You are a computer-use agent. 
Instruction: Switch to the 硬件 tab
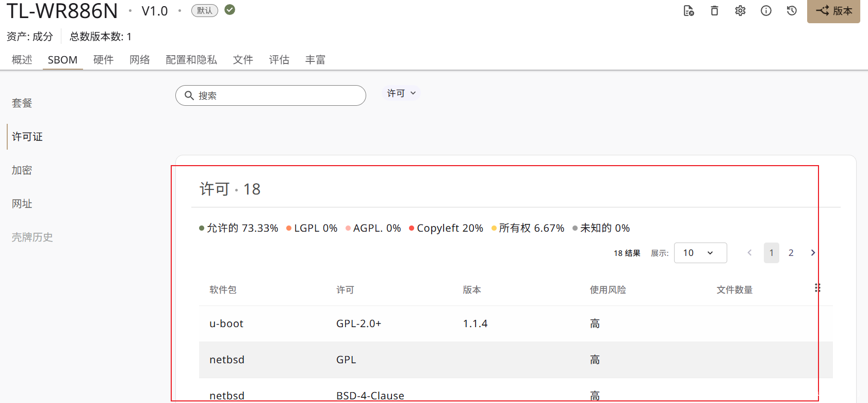(x=103, y=60)
